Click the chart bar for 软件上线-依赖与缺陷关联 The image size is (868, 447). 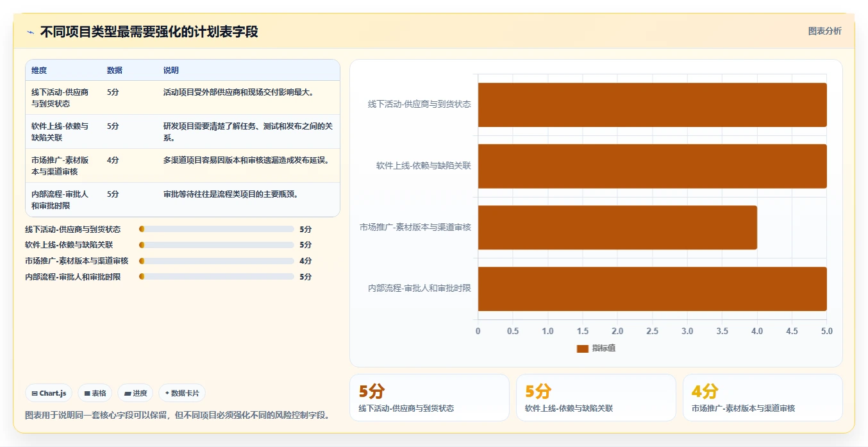point(652,166)
